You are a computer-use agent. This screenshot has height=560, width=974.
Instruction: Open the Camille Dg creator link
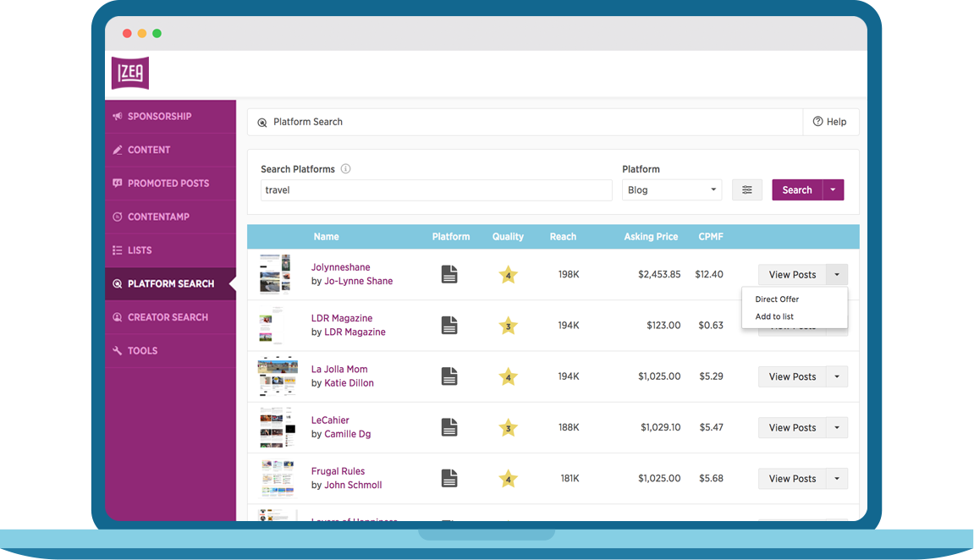347,433
